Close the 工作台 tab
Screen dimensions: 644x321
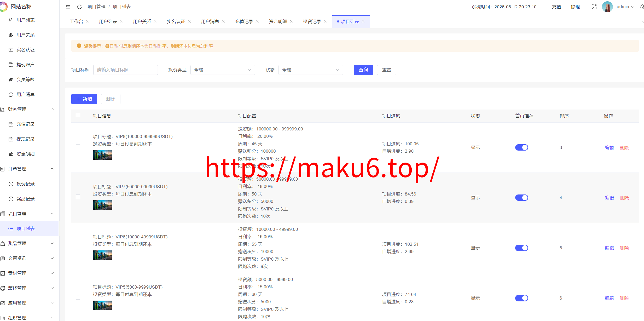click(x=87, y=21)
